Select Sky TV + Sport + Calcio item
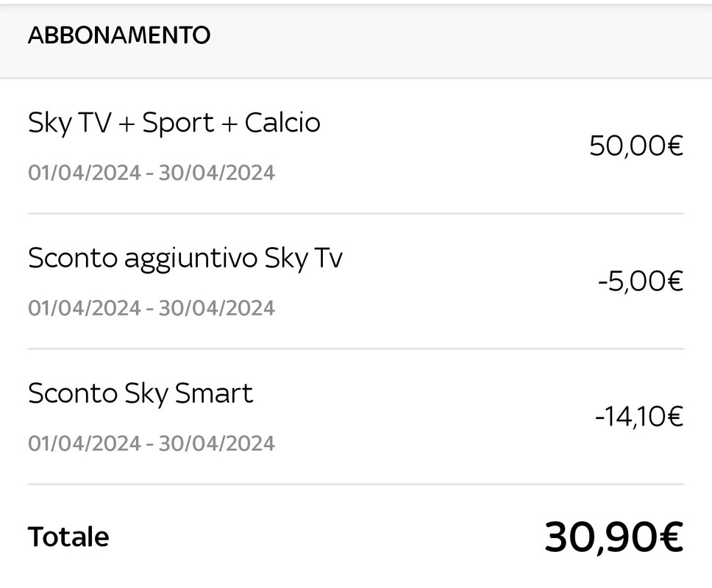The height and width of the screenshot is (588, 712). coord(355,146)
